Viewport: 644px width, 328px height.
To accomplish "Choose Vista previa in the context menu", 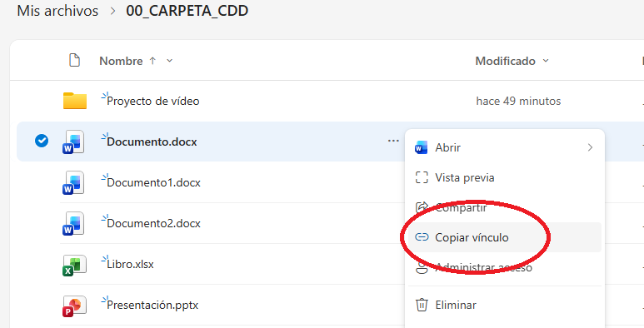I will (504, 178).
